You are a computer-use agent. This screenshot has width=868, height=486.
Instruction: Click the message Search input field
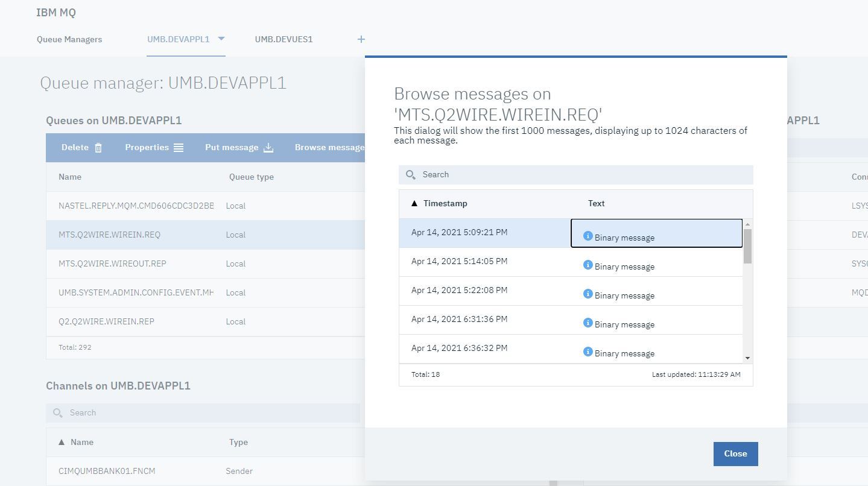pyautogui.click(x=579, y=175)
